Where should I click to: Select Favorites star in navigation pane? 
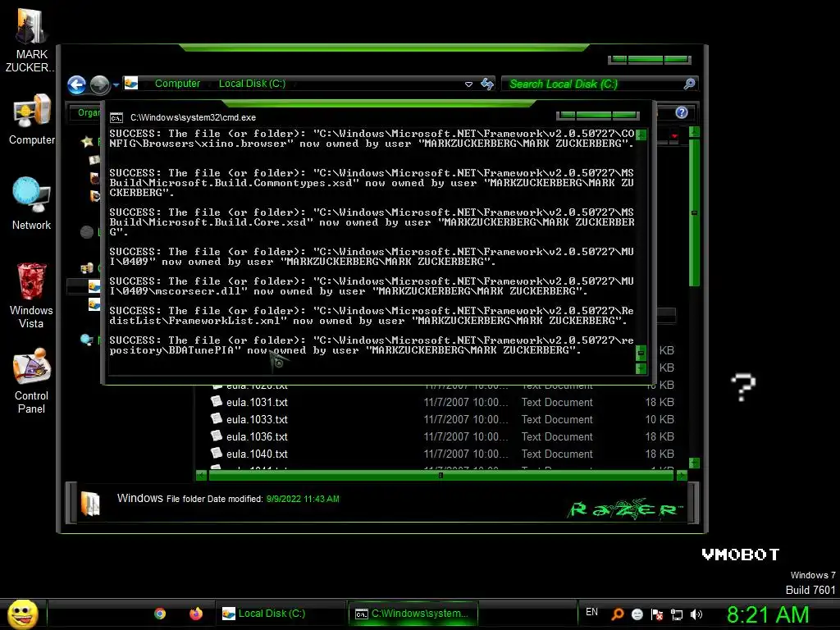click(87, 141)
